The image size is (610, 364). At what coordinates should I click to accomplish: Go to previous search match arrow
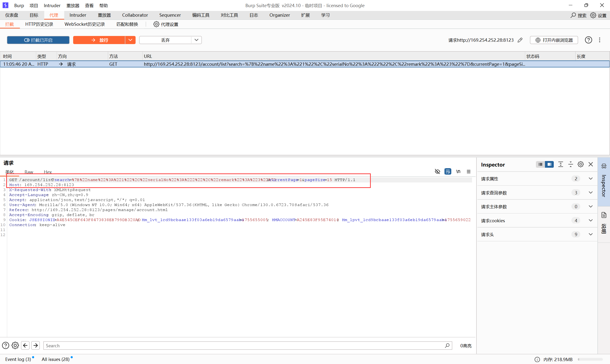click(25, 345)
